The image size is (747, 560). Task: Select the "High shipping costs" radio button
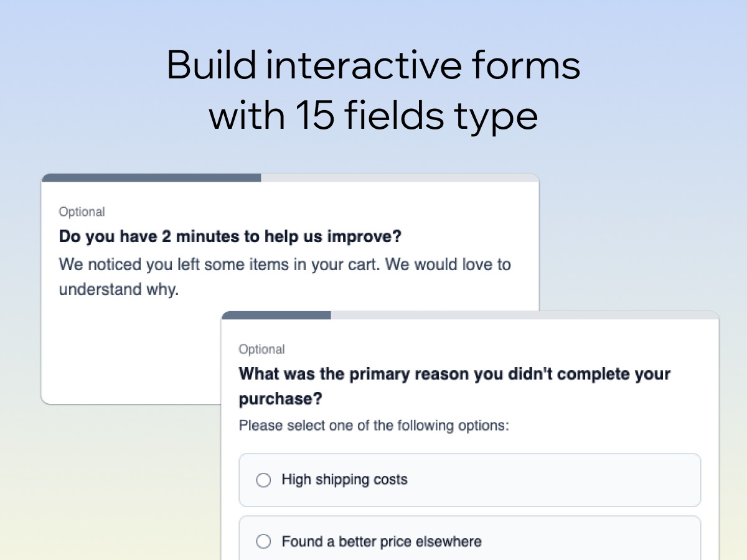pyautogui.click(x=264, y=480)
